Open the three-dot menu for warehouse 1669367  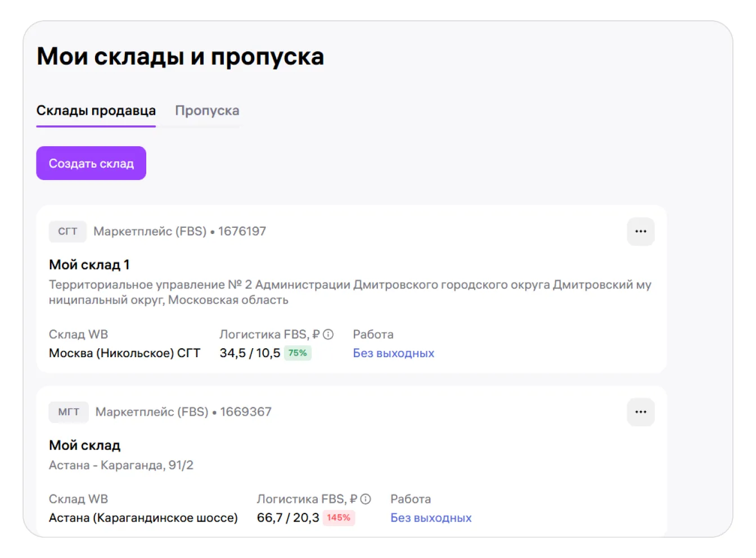(640, 412)
